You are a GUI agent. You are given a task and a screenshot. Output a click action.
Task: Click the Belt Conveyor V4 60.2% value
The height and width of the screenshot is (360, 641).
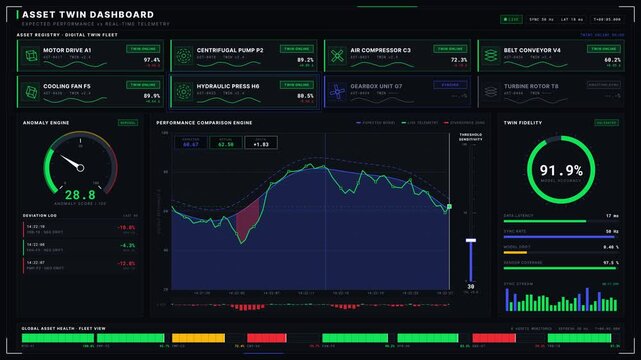(612, 60)
